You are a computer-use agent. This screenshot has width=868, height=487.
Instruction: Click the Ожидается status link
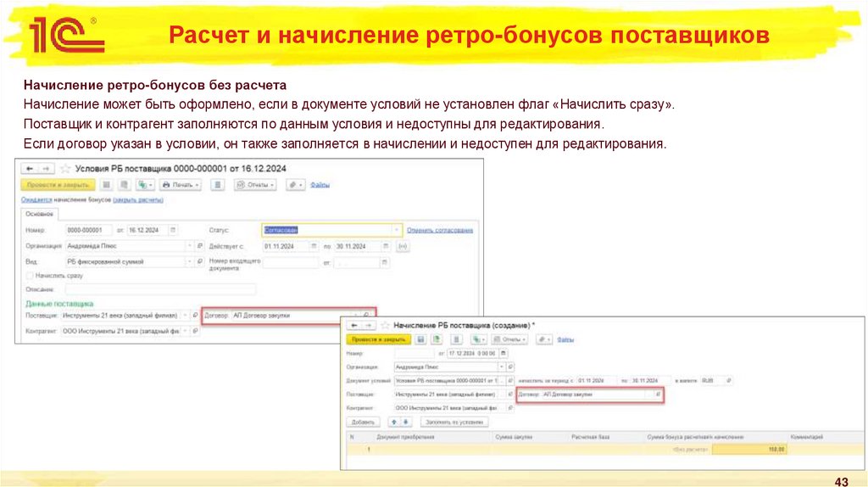click(36, 200)
